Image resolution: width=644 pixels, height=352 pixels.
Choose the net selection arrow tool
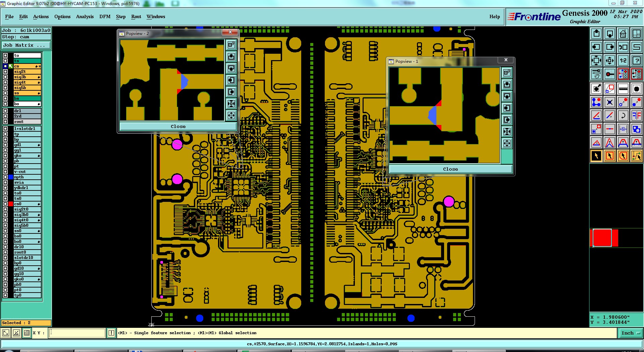636,156
